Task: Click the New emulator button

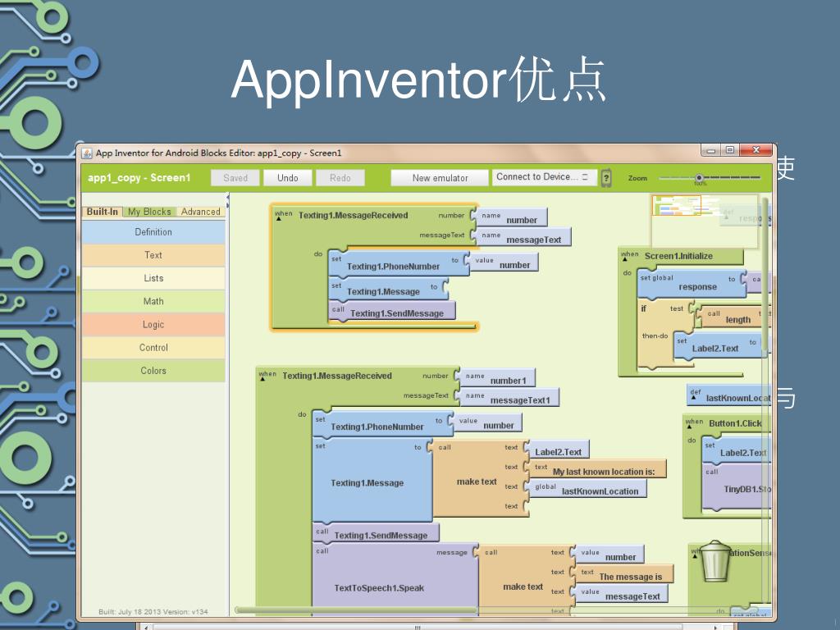Action: pos(440,178)
